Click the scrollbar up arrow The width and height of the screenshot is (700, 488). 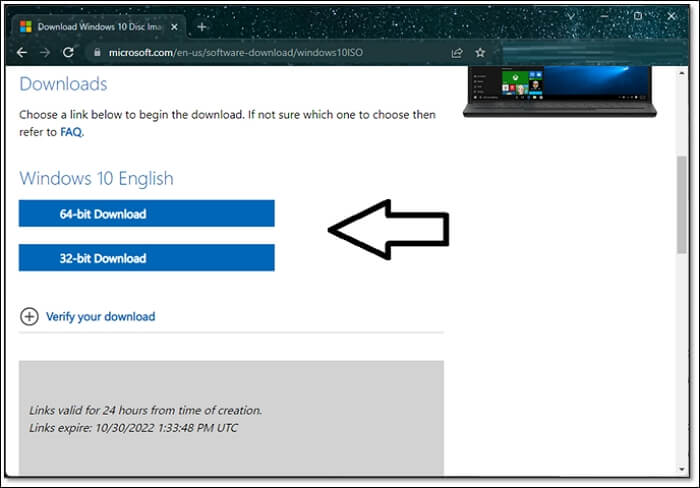(681, 73)
